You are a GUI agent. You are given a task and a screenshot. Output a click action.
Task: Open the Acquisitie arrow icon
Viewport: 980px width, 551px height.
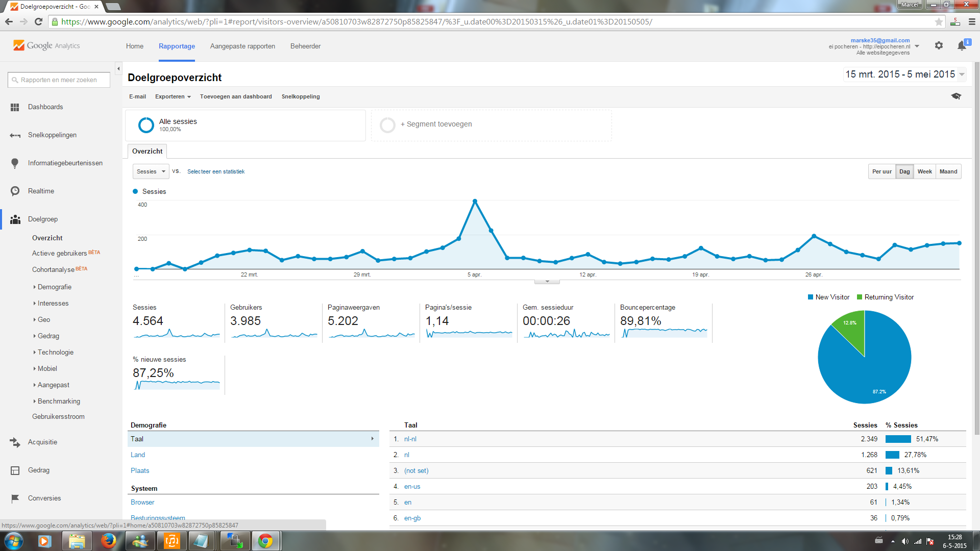pyautogui.click(x=15, y=442)
